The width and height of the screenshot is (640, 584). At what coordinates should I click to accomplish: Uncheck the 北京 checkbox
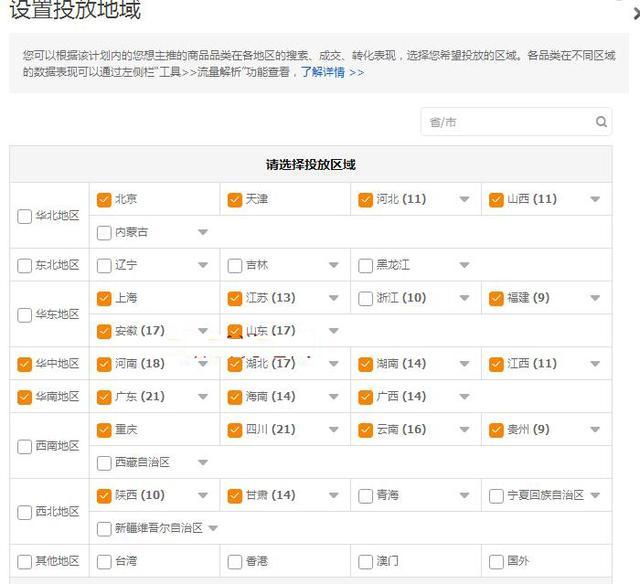(104, 199)
